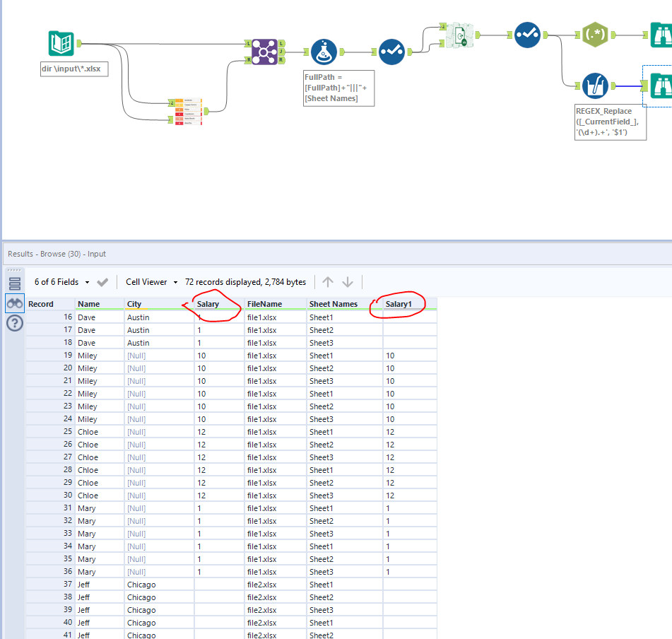The image size is (672, 639).
Task: Select the Dynamic Input tool
Action: coord(459,35)
